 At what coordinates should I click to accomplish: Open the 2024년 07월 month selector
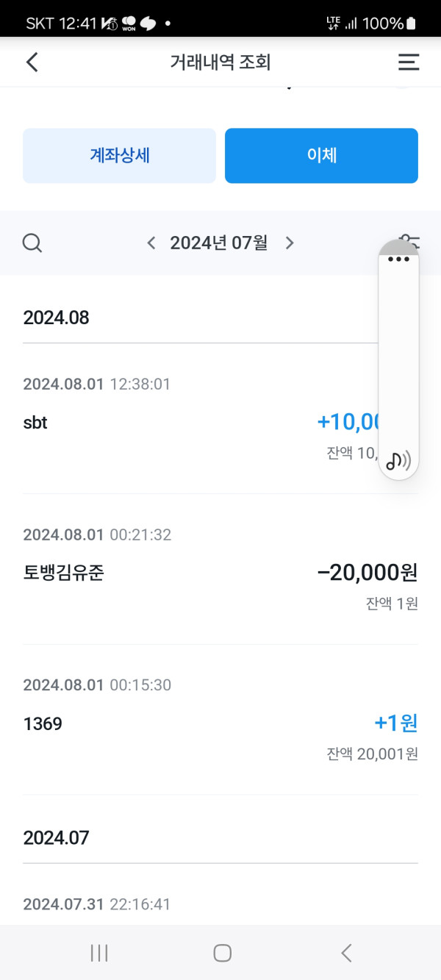219,243
